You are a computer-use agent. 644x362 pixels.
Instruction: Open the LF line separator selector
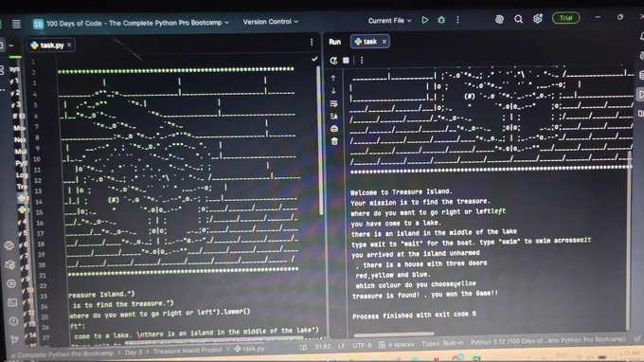coord(341,346)
